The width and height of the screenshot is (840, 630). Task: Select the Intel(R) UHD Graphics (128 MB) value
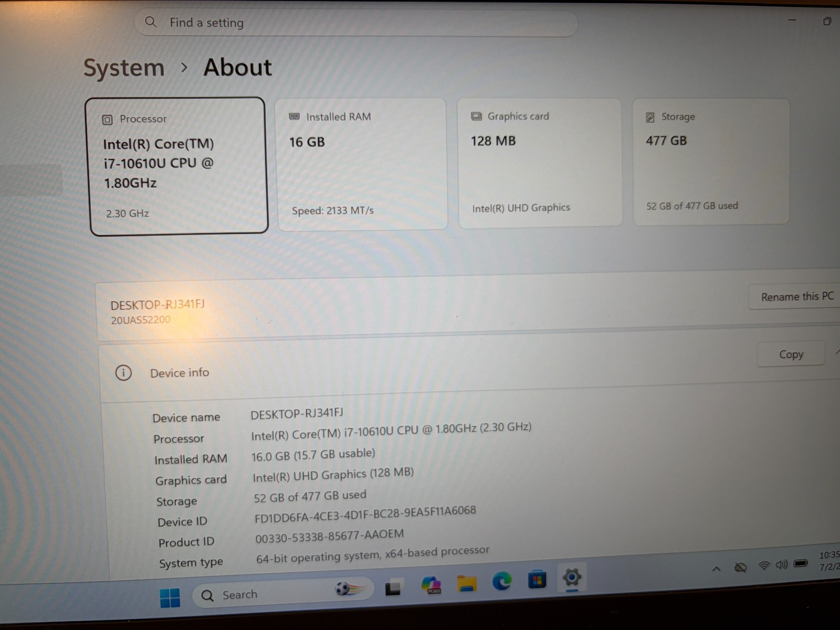(333, 475)
